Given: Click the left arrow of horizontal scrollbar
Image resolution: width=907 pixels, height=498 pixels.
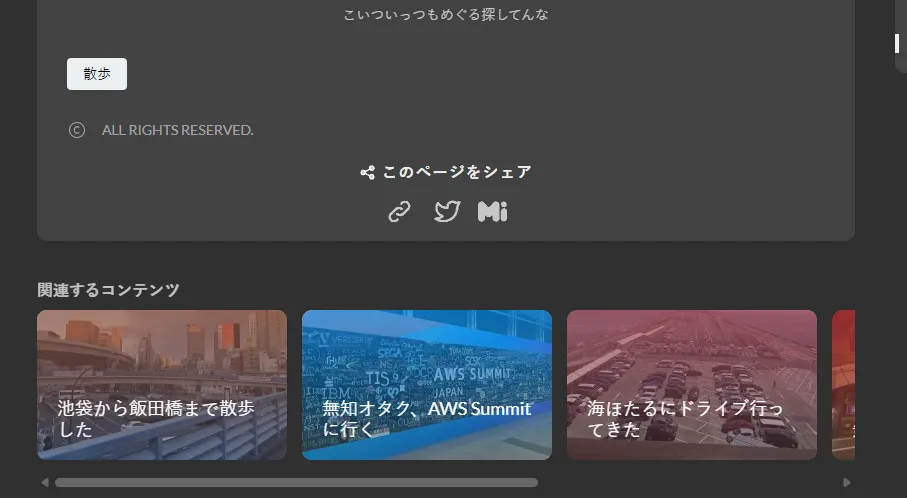Looking at the screenshot, I should click(x=45, y=482).
